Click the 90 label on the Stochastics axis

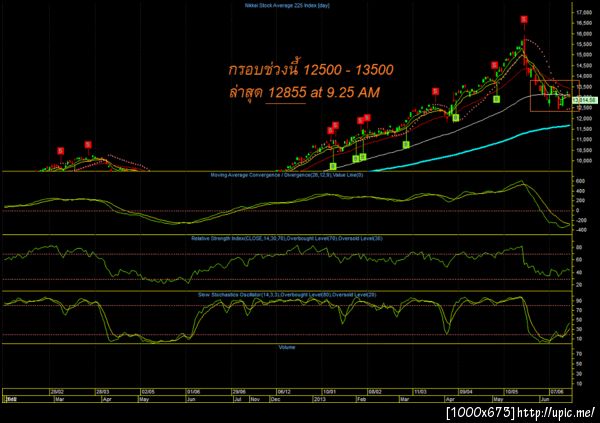click(x=579, y=301)
